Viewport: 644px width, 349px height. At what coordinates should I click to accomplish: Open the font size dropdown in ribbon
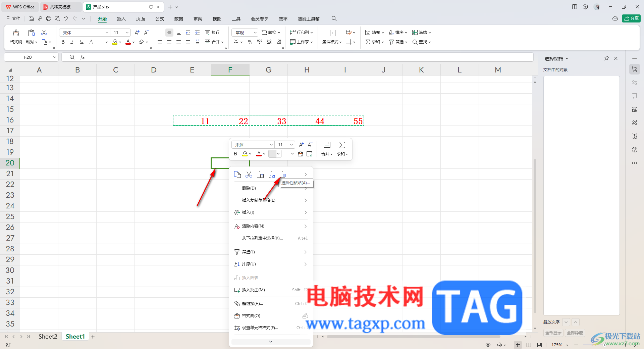(127, 33)
